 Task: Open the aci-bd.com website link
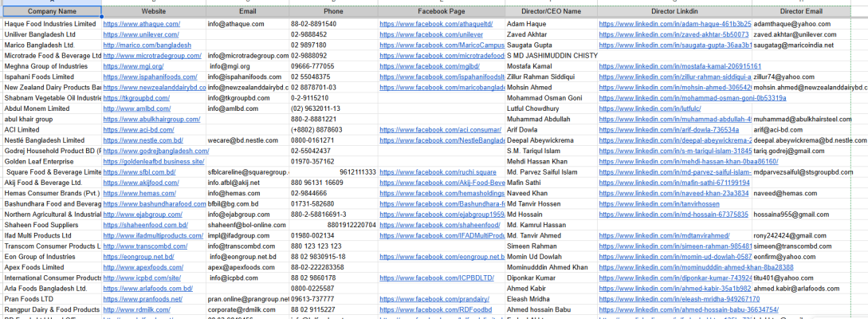tap(139, 129)
